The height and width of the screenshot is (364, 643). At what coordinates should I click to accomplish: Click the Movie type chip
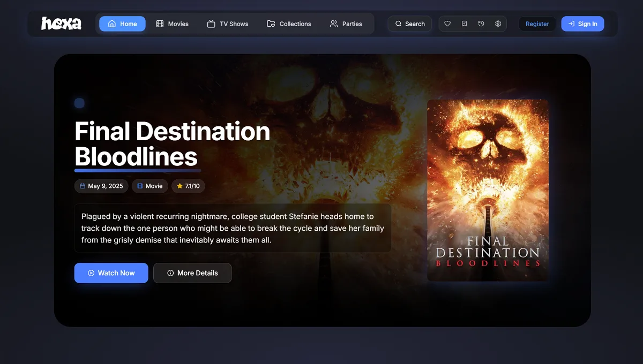pos(149,186)
